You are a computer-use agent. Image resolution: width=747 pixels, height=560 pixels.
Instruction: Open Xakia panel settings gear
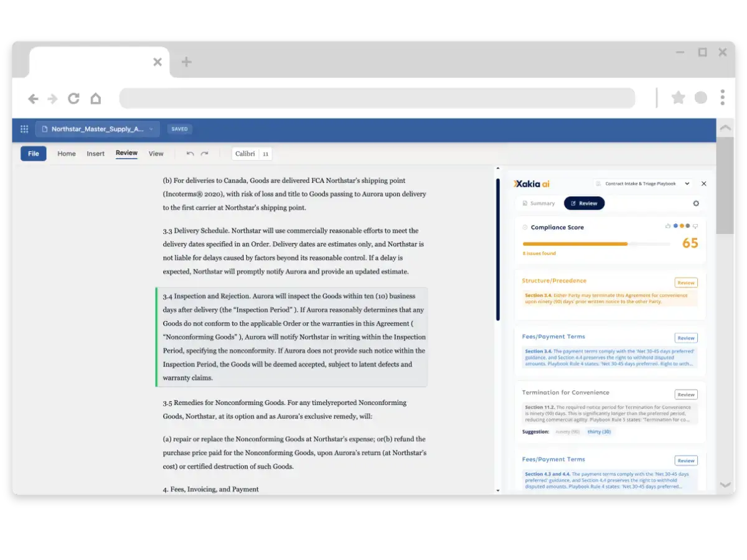[x=696, y=203]
